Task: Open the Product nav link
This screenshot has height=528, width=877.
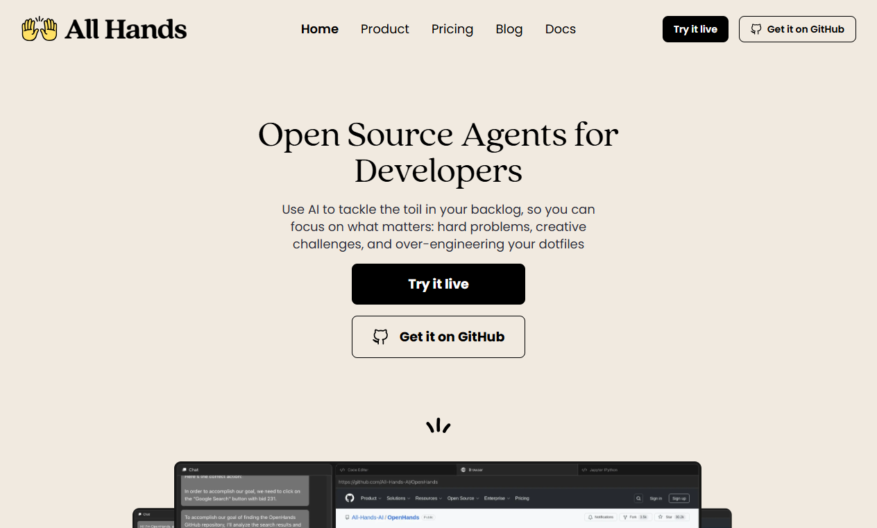Action: (385, 29)
